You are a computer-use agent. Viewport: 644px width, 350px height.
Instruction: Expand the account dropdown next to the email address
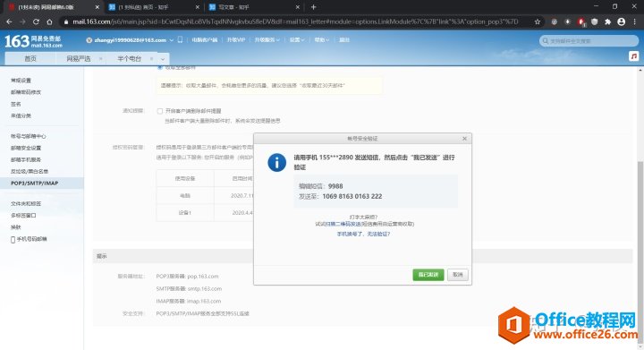(171, 40)
